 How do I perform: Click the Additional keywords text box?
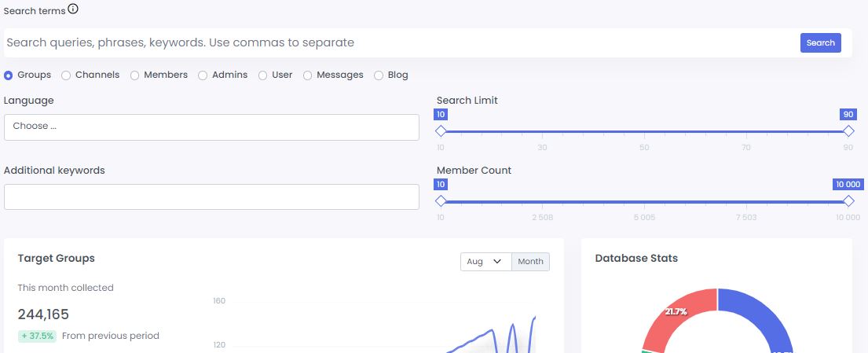tap(211, 197)
